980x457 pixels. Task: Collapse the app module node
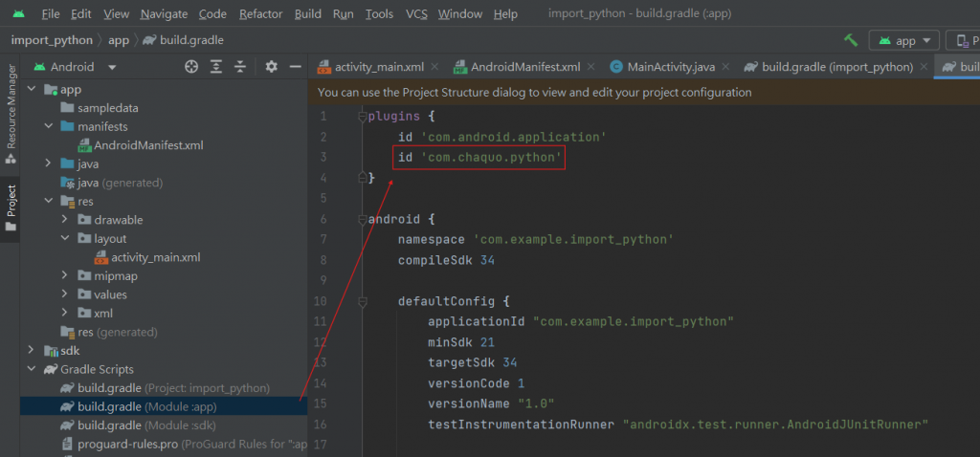[x=32, y=89]
